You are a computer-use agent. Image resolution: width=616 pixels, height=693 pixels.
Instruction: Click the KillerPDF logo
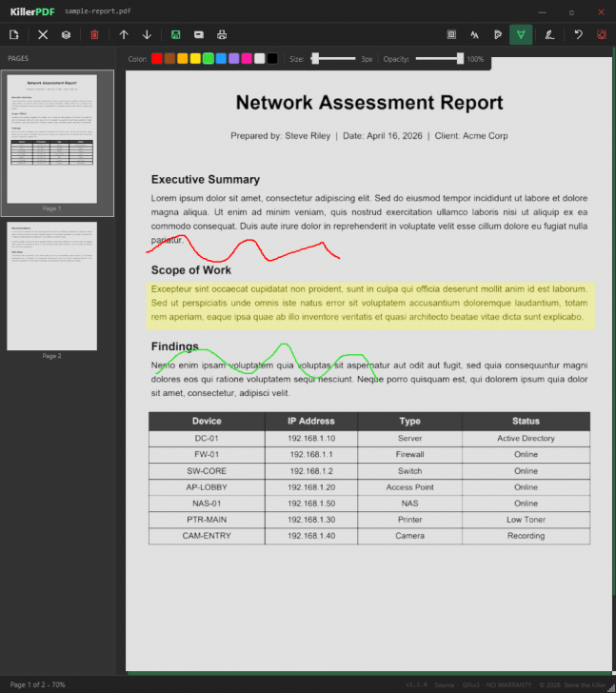click(32, 12)
